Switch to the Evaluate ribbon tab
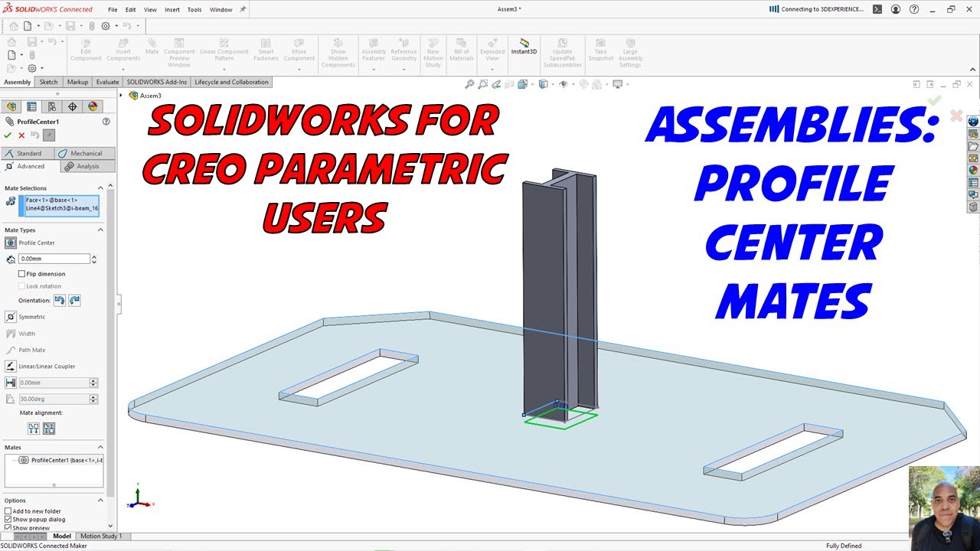Screen dimensions: 980x551 [107, 82]
